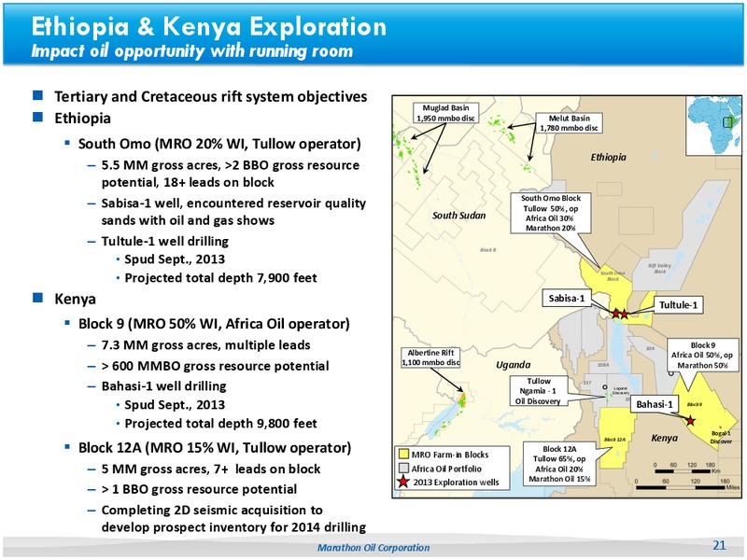Click the 'Bogal-1 Discover' map label
Viewport: 747px width, 560px height.
721,437
